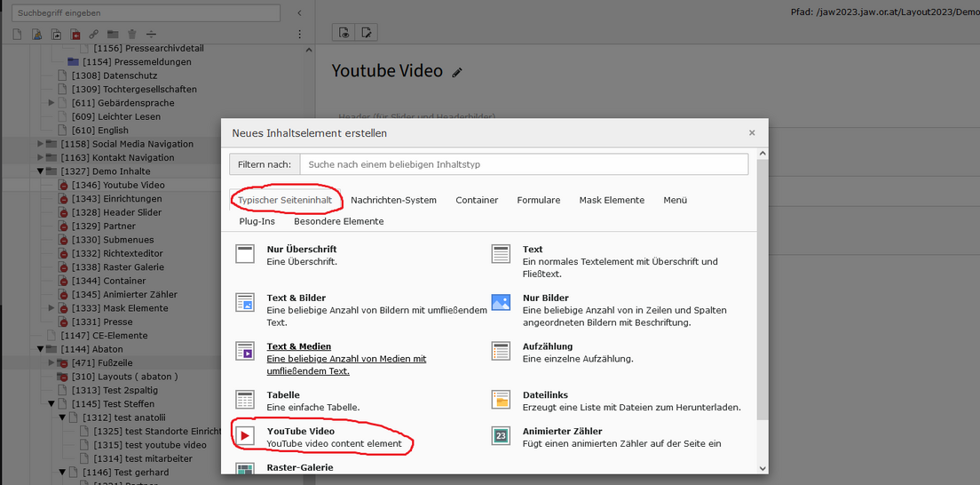This screenshot has height=485, width=980.
Task: Expand the [1333] Mask Elemente tree node
Action: coord(51,308)
